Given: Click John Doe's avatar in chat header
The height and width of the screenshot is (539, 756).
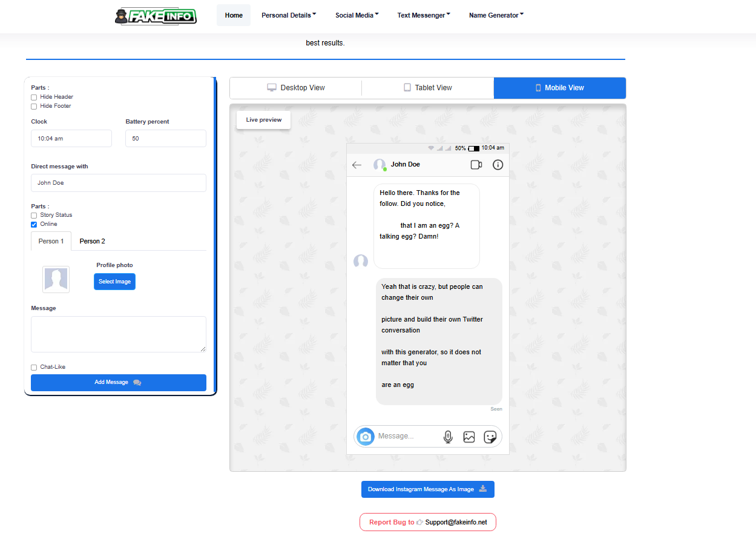Looking at the screenshot, I should click(x=380, y=165).
